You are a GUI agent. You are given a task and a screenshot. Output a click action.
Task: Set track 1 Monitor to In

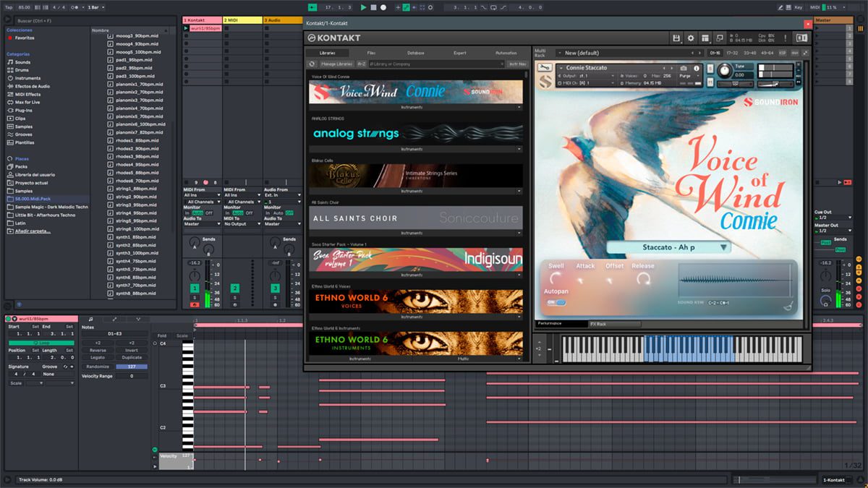(x=187, y=213)
